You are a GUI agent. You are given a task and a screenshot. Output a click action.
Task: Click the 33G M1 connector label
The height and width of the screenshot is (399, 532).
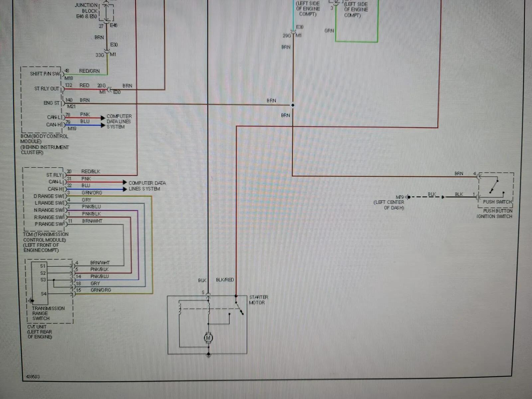[x=106, y=55]
